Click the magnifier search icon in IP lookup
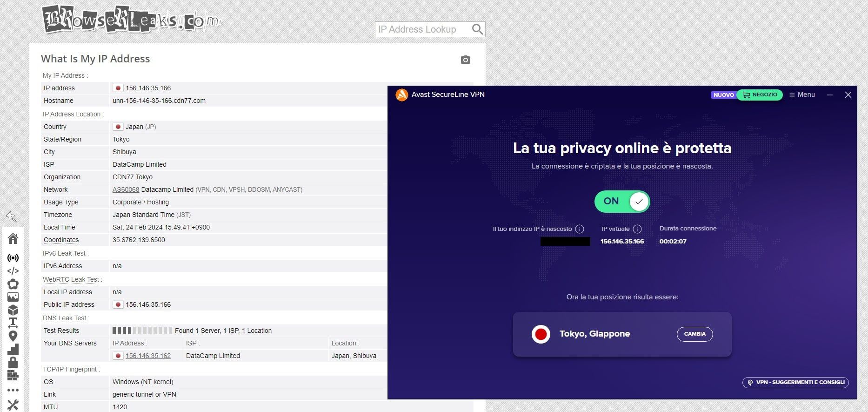868x412 pixels. coord(477,29)
